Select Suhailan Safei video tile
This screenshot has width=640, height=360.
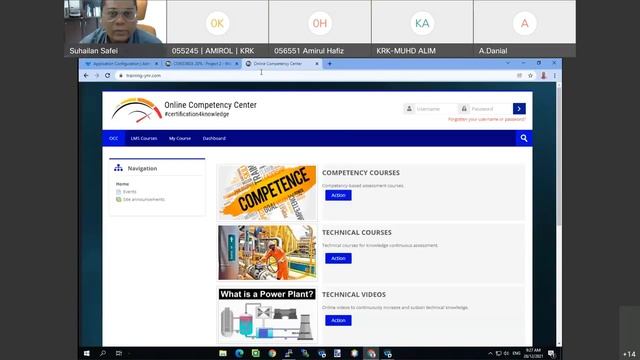click(115, 29)
